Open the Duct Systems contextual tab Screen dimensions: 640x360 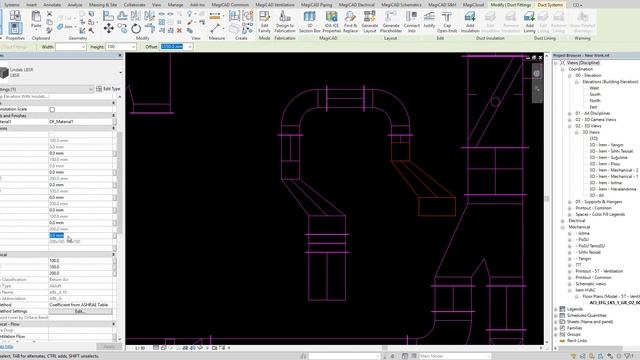pos(550,4)
